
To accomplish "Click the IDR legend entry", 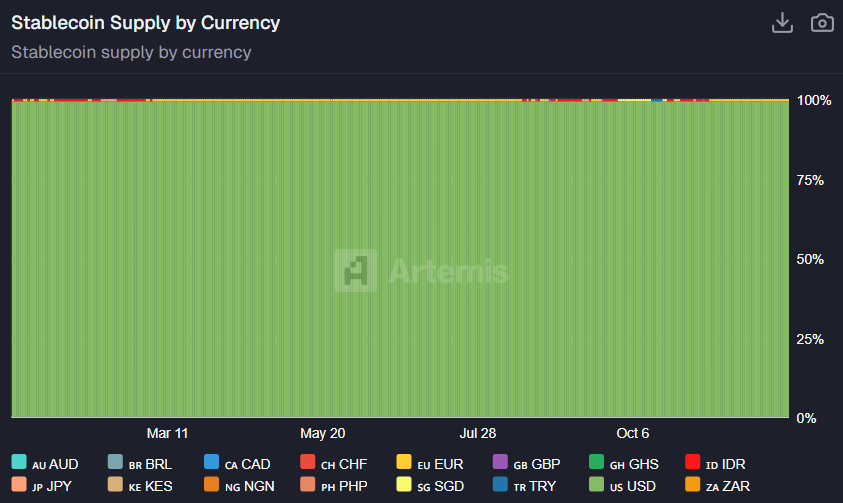I will pos(716,463).
